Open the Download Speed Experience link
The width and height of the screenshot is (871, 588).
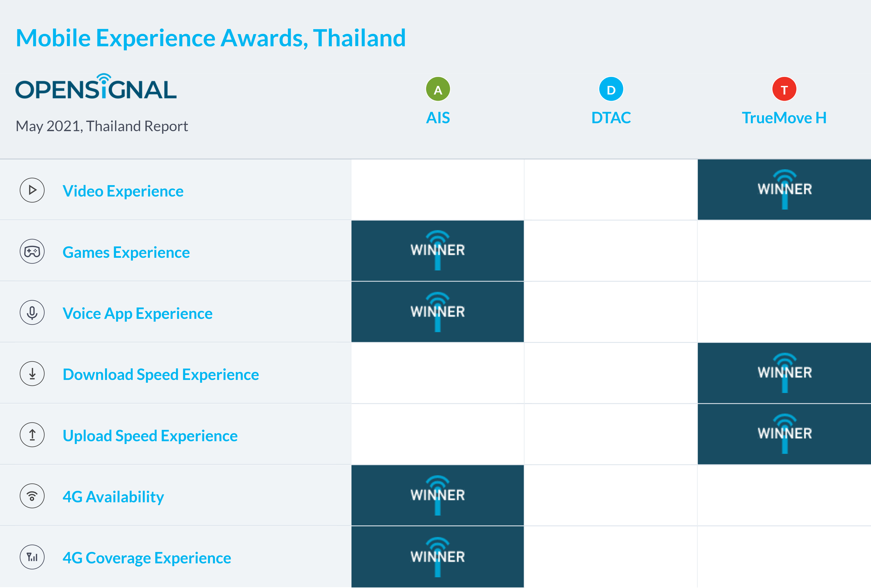tap(161, 375)
